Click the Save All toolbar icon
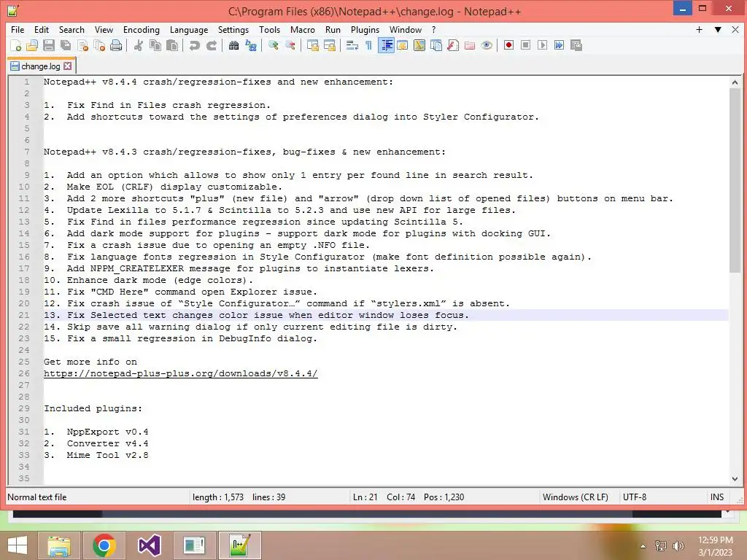Viewport: 747px width, 560px height. click(x=66, y=45)
